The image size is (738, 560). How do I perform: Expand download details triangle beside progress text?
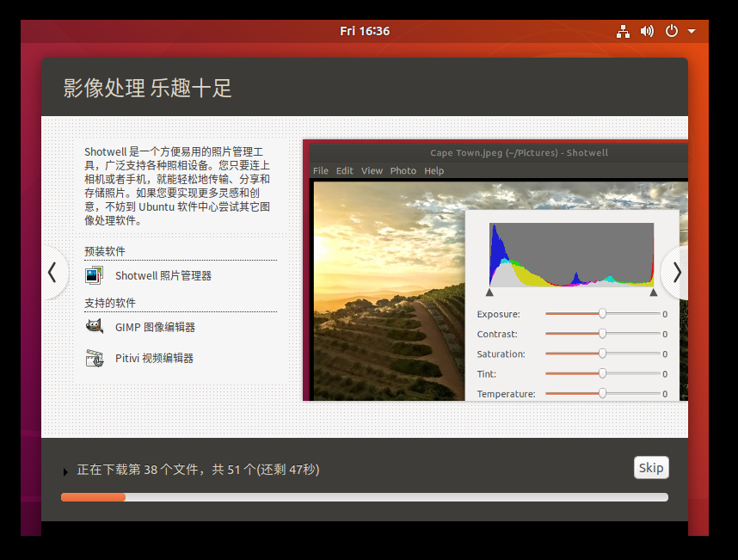point(65,471)
